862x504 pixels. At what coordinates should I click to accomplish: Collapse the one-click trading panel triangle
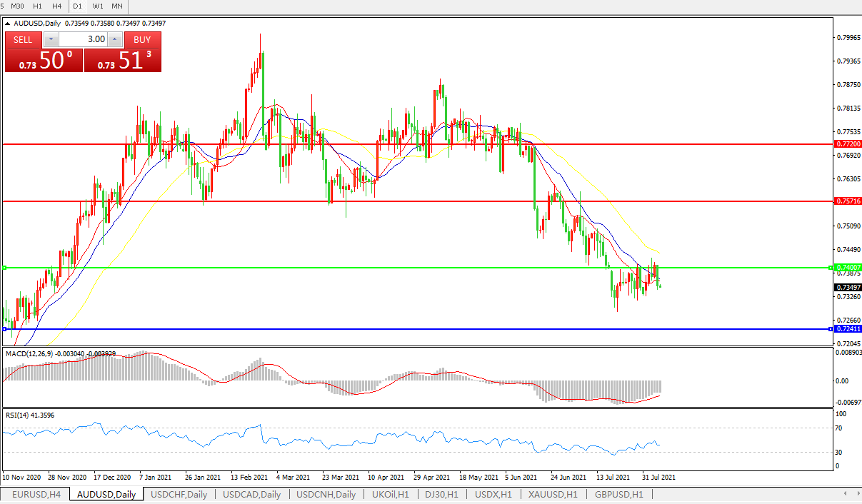[x=8, y=24]
